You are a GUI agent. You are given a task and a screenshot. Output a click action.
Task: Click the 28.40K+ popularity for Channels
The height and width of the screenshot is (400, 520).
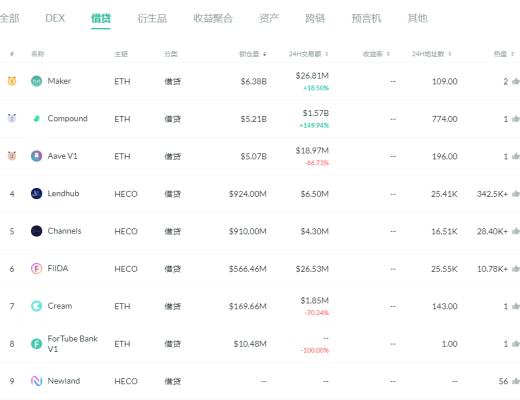tap(492, 231)
